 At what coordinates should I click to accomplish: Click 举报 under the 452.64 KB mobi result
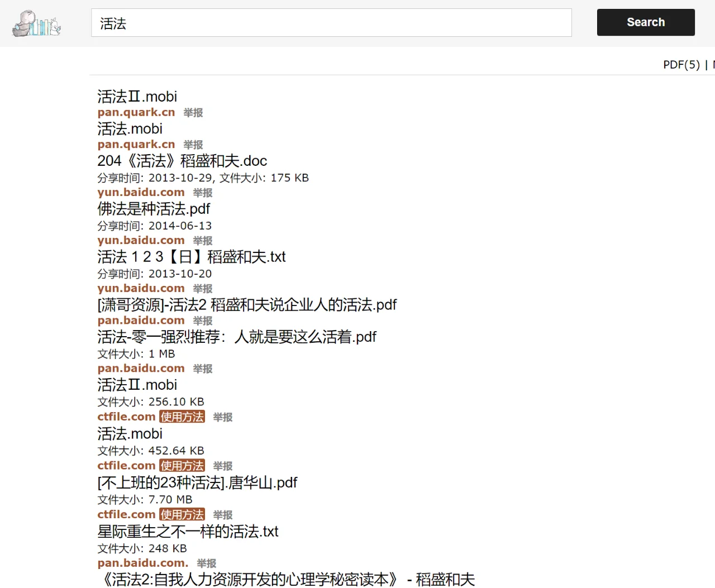coord(223,466)
